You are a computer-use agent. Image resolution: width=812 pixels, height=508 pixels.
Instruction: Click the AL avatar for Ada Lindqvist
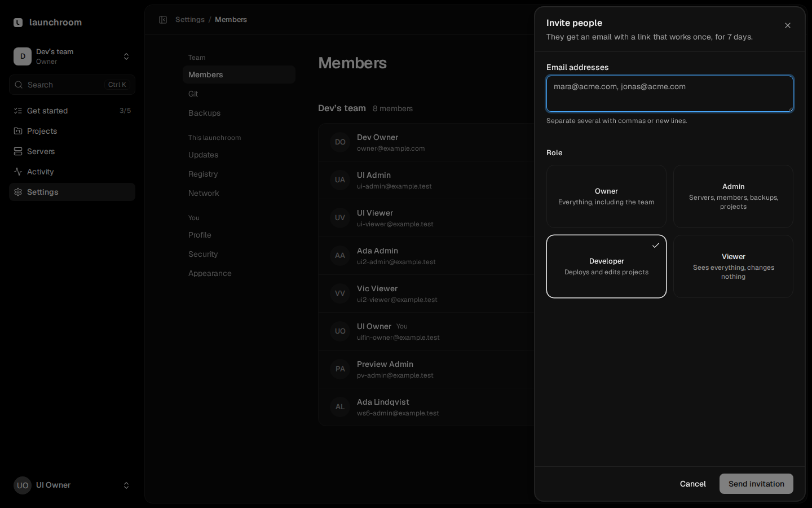[340, 407]
